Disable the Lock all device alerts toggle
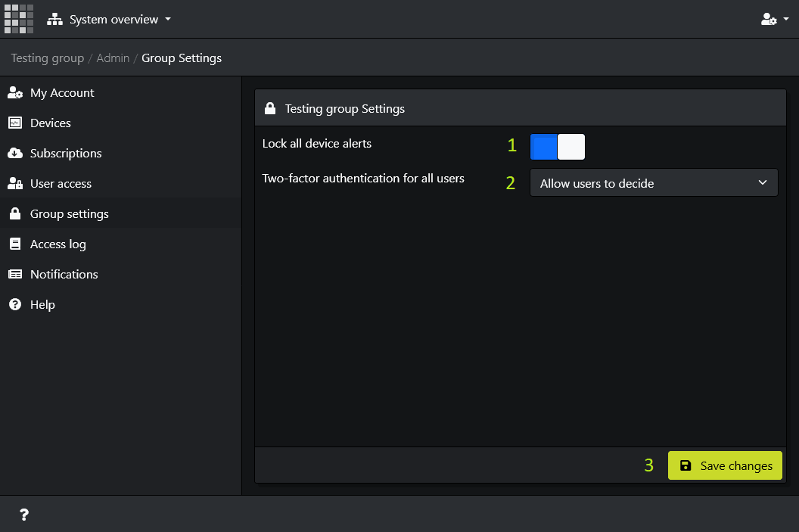The image size is (799, 532). pyautogui.click(x=570, y=147)
